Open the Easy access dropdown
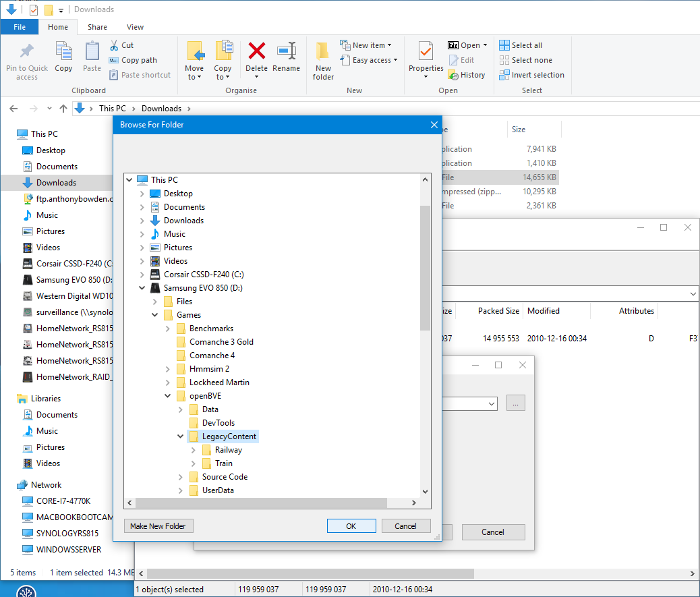 tap(369, 60)
